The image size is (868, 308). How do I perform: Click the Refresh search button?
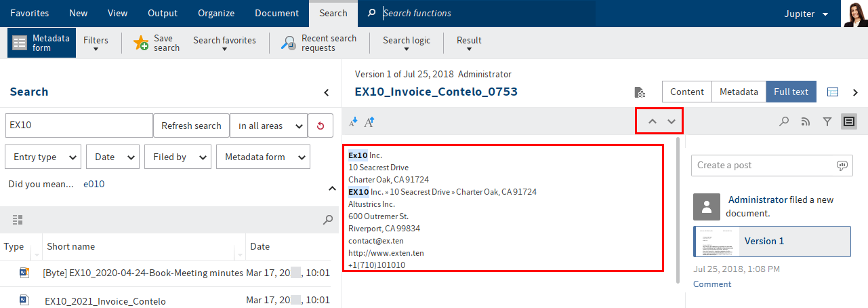click(x=191, y=126)
